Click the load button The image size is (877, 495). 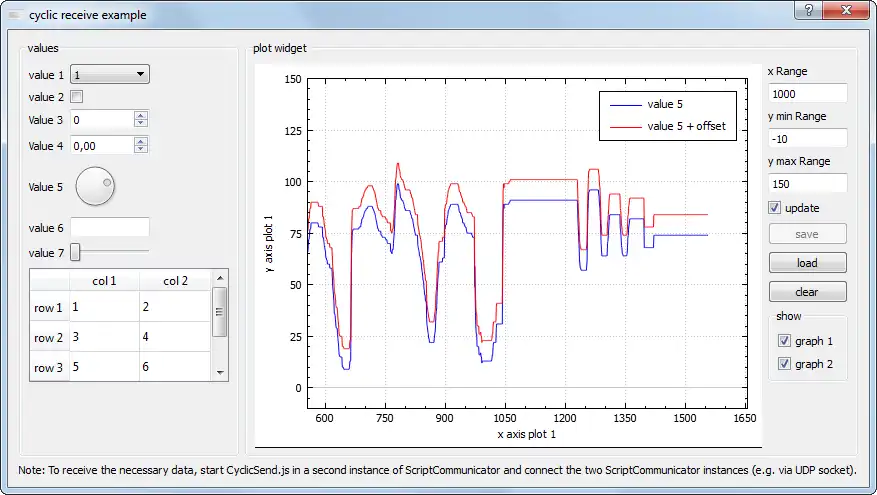[808, 263]
